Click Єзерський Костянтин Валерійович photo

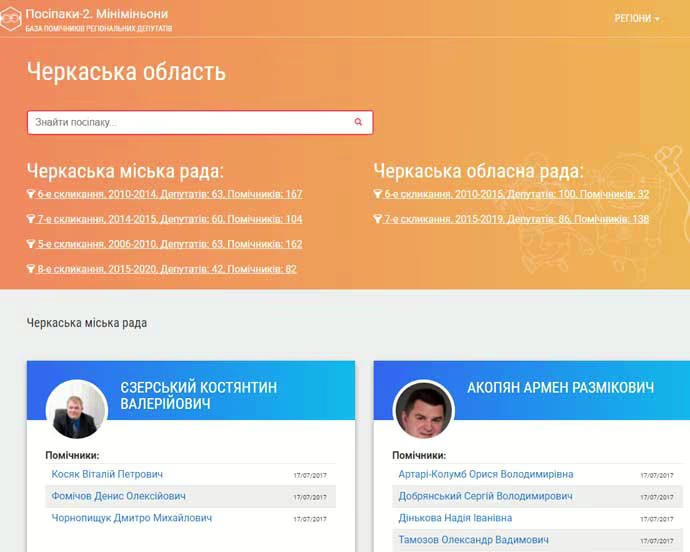tap(76, 409)
